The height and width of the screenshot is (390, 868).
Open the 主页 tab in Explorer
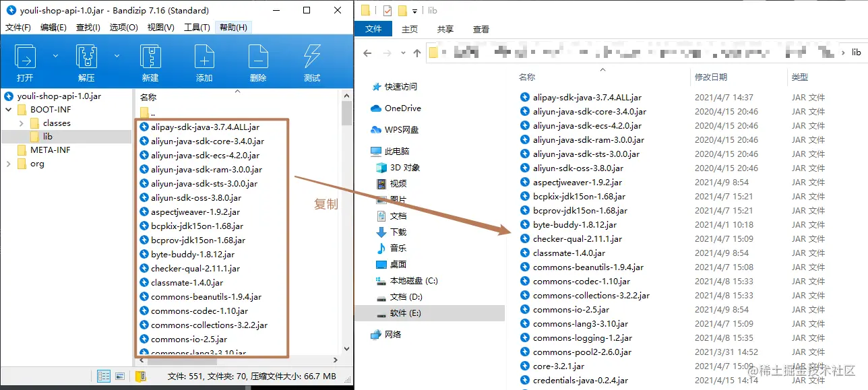pos(410,29)
